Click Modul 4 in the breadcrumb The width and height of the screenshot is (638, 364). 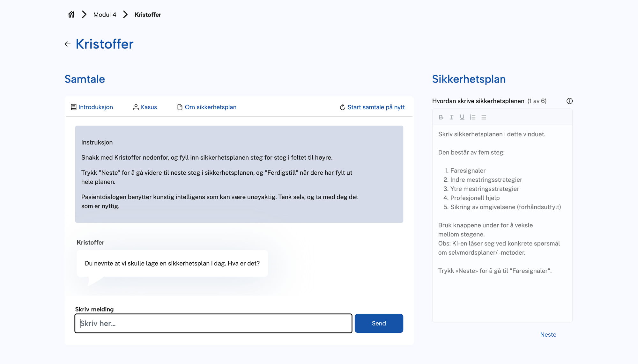click(105, 15)
